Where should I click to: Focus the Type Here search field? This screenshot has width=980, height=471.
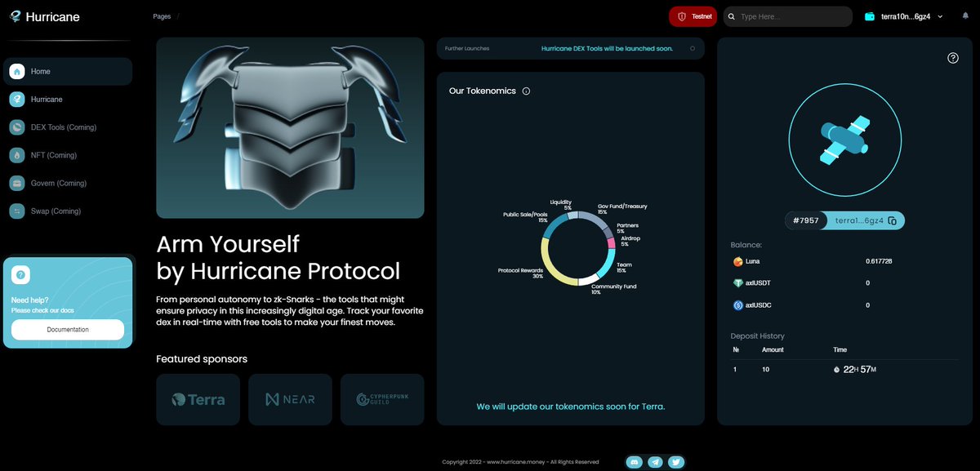click(x=788, y=16)
